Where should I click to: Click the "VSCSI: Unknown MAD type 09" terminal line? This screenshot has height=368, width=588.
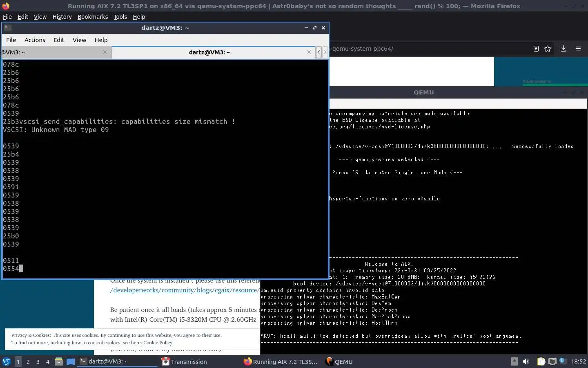56,130
